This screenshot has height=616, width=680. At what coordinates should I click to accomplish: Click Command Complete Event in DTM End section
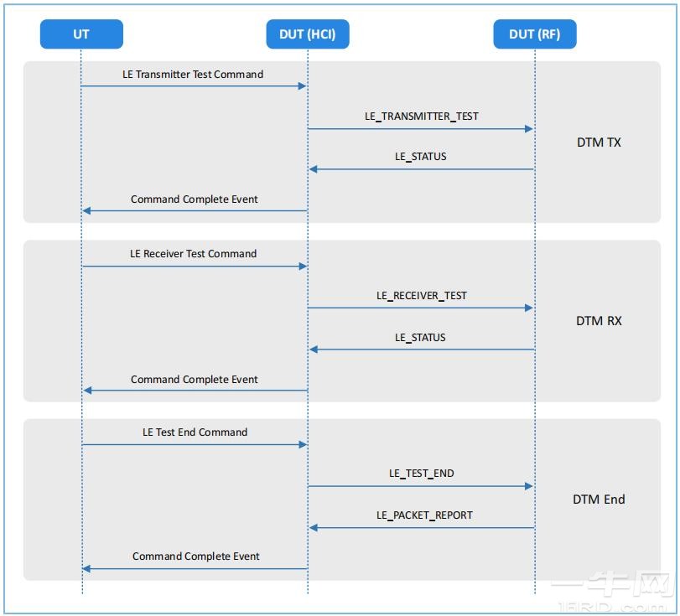click(x=196, y=556)
